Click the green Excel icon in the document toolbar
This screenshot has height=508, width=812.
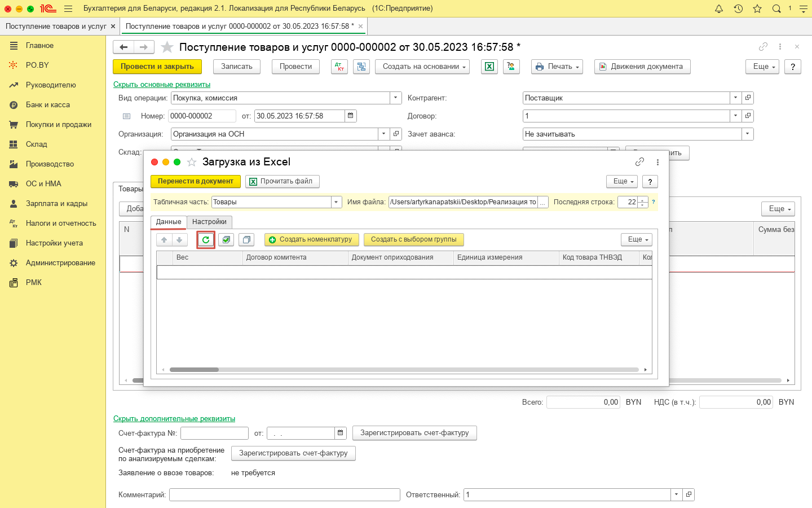(x=489, y=67)
